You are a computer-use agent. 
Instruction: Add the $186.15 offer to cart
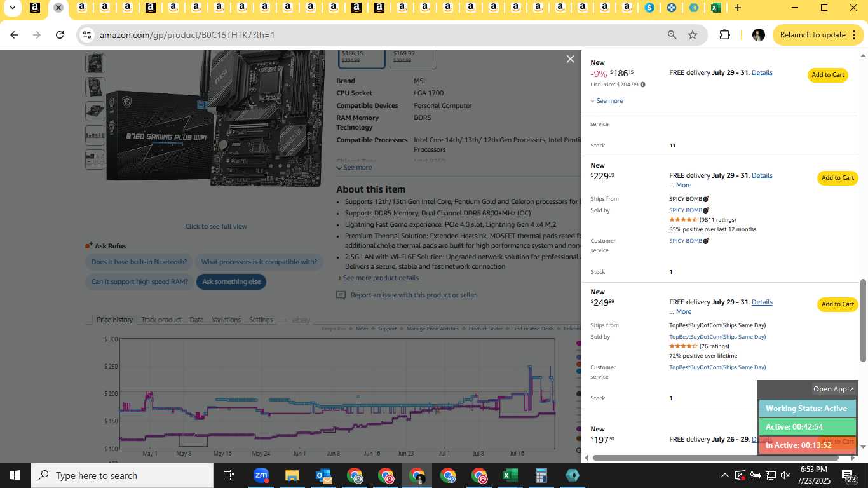[827, 75]
